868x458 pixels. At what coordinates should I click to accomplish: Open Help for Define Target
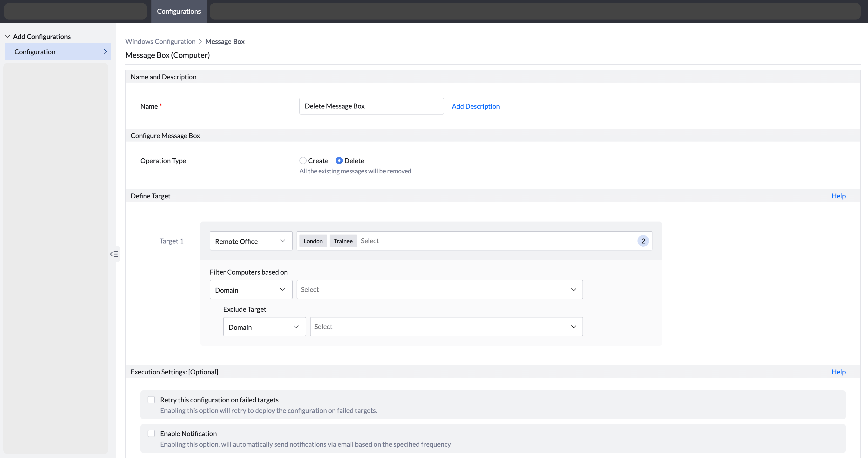coord(838,196)
